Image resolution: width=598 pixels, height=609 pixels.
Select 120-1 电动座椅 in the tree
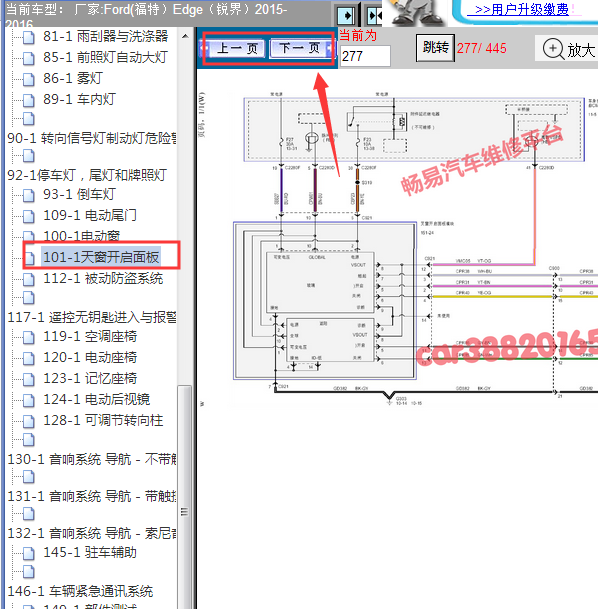90,357
